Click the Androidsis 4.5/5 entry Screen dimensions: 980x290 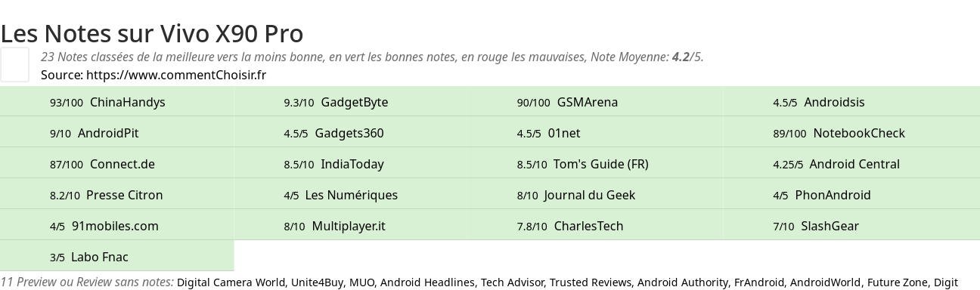point(851,102)
